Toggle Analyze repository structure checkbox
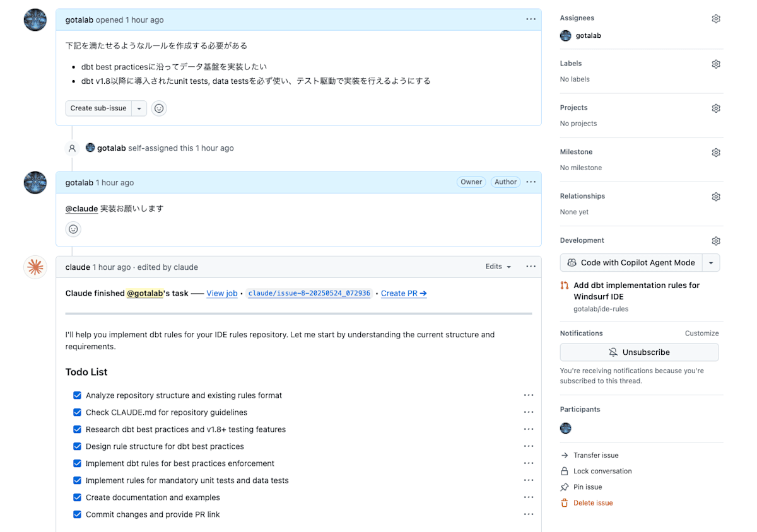Screen dimensions: 757x532 [x=78, y=395]
